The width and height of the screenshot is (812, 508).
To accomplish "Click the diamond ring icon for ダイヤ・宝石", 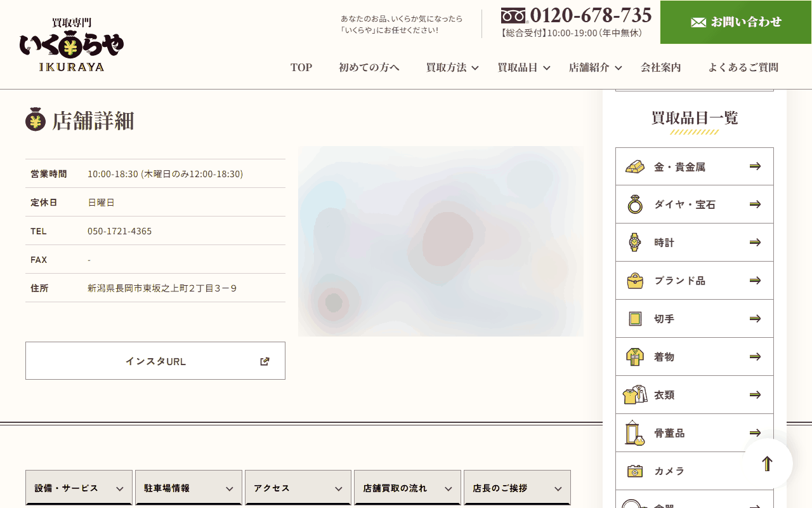I will pyautogui.click(x=635, y=204).
